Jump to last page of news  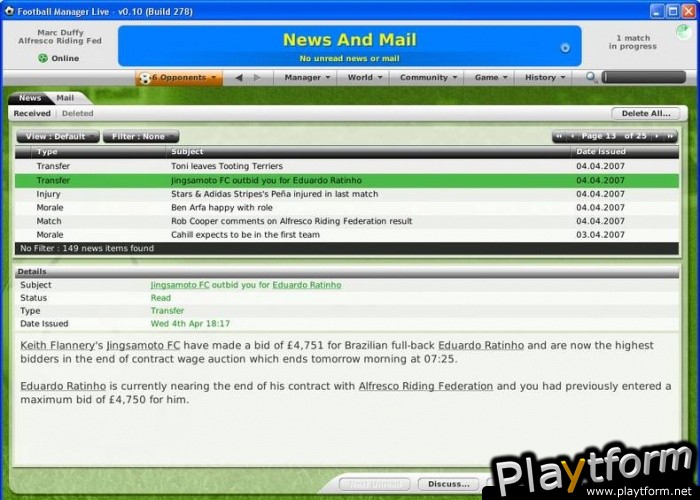click(670, 136)
